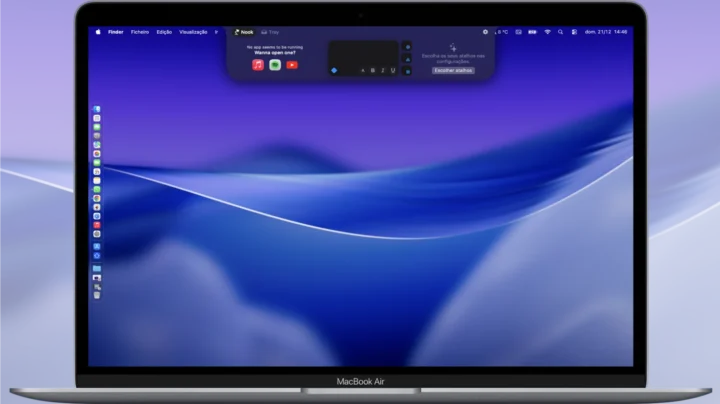Click inside the dark notes text area
Viewport: 720px width, 404px height.
click(x=364, y=52)
